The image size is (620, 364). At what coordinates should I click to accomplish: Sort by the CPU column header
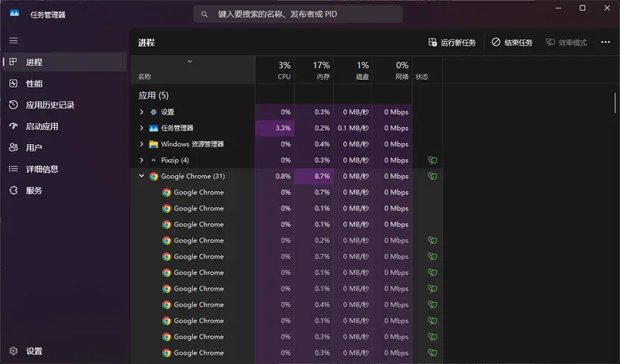point(275,70)
